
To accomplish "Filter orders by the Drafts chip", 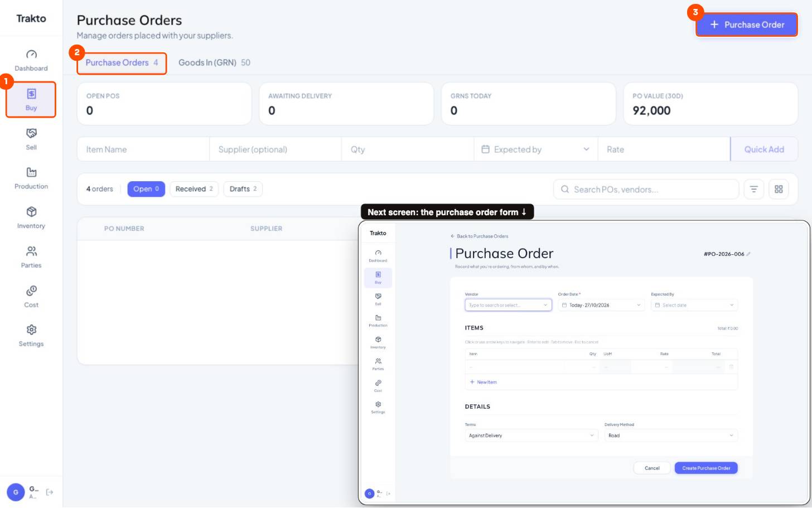I will click(243, 189).
